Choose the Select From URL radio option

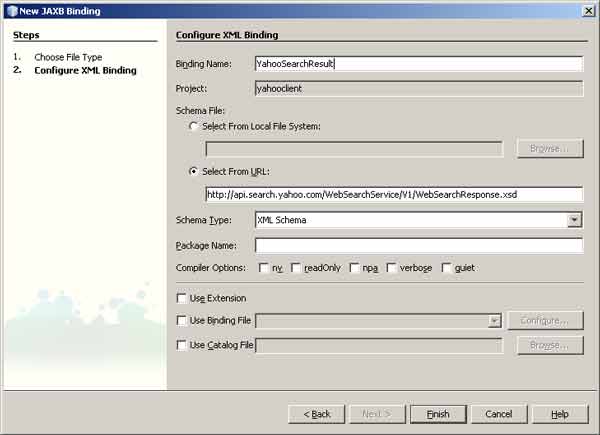point(194,171)
